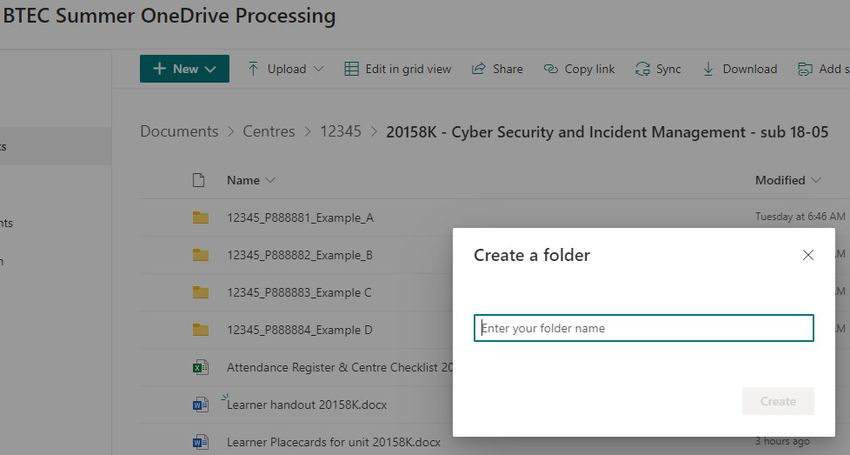Open the New item menu
The image size is (850, 455).
point(184,69)
